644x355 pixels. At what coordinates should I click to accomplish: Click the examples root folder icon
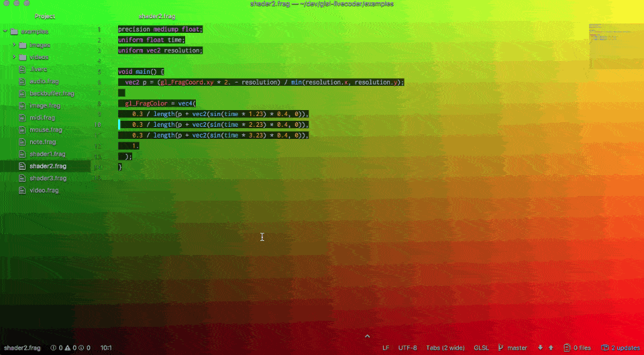point(14,32)
